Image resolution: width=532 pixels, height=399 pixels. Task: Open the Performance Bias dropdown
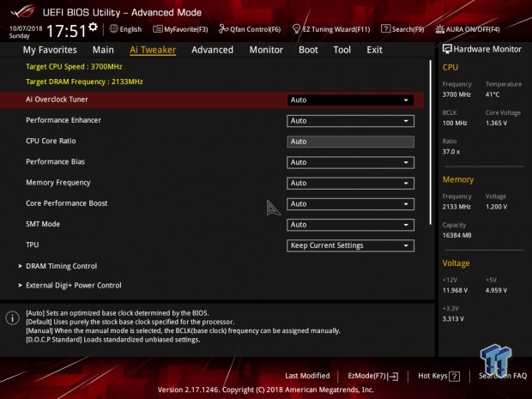pos(350,162)
